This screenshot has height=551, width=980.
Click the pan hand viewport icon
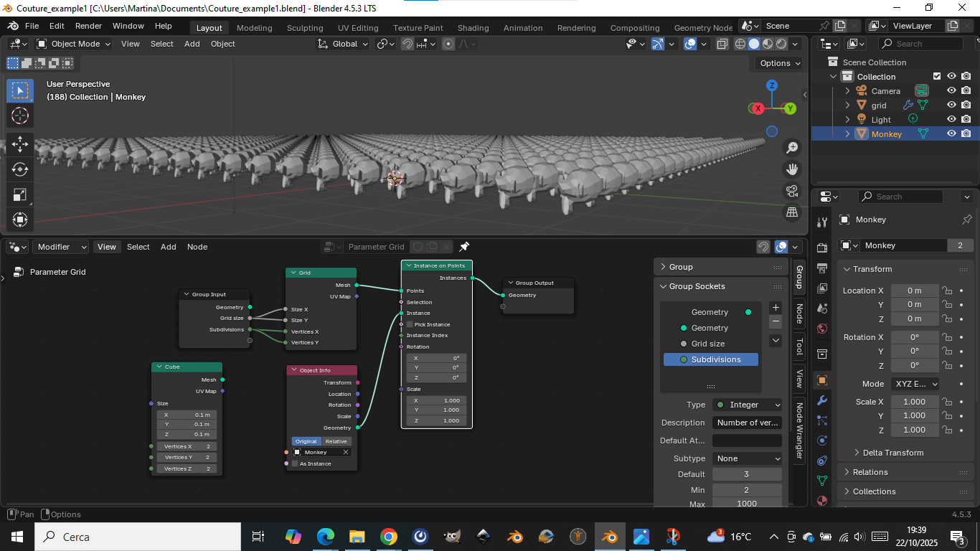[x=792, y=169]
